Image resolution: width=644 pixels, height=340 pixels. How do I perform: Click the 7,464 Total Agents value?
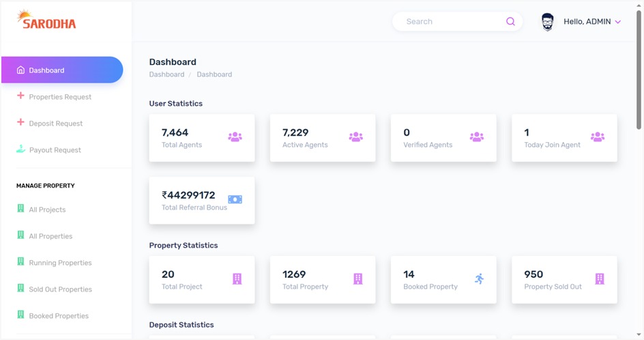tap(175, 132)
